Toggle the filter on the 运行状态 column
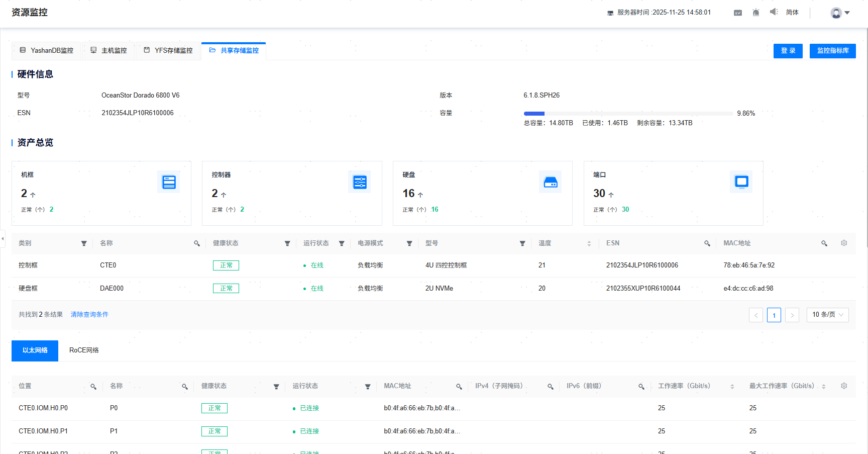Image resolution: width=868 pixels, height=454 pixels. click(x=342, y=243)
